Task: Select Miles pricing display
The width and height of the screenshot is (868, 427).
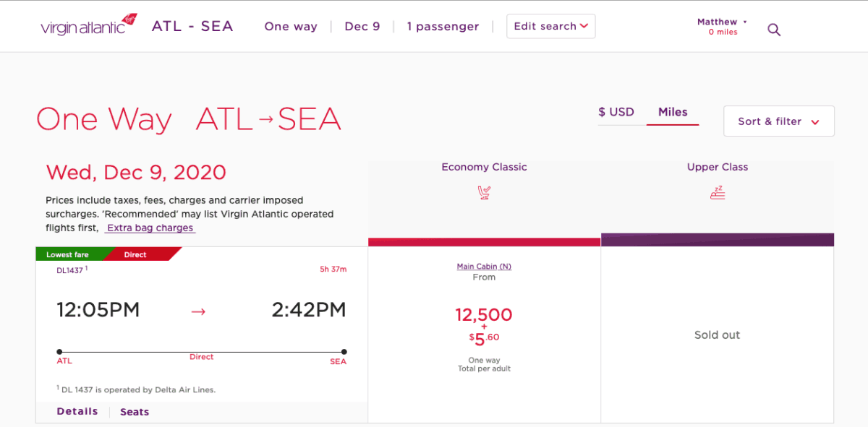Action: click(673, 112)
